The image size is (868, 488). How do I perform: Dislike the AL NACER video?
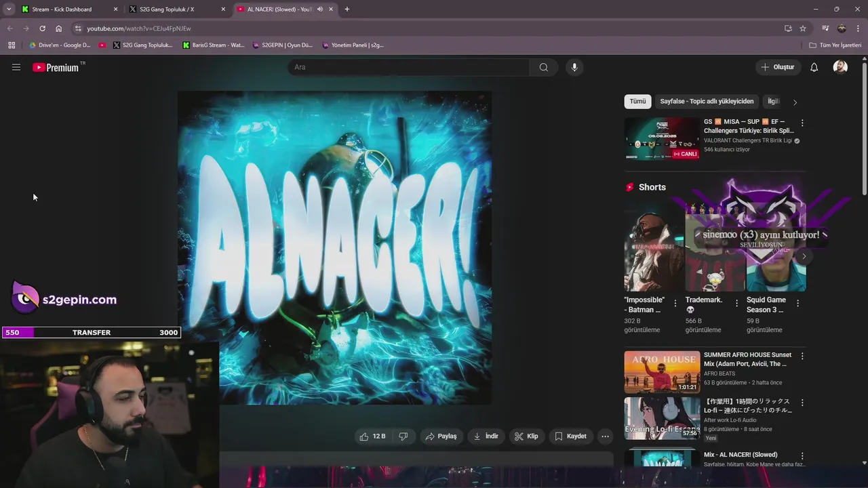coord(403,436)
